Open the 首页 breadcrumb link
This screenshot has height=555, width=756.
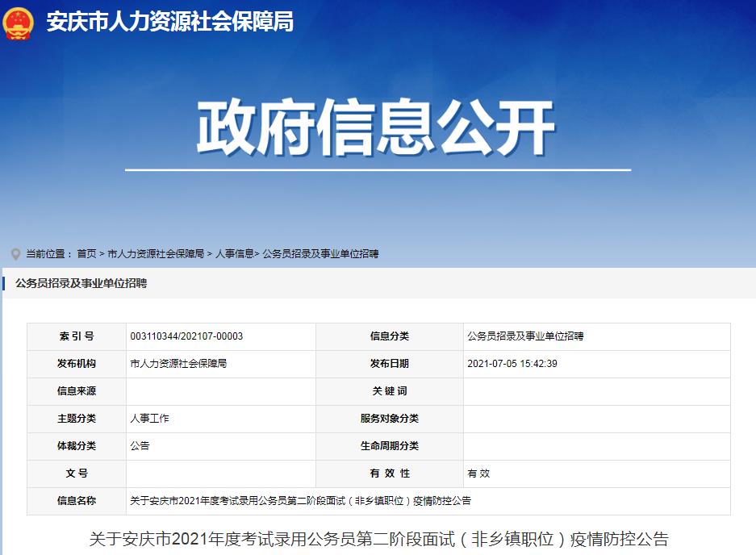(86, 254)
